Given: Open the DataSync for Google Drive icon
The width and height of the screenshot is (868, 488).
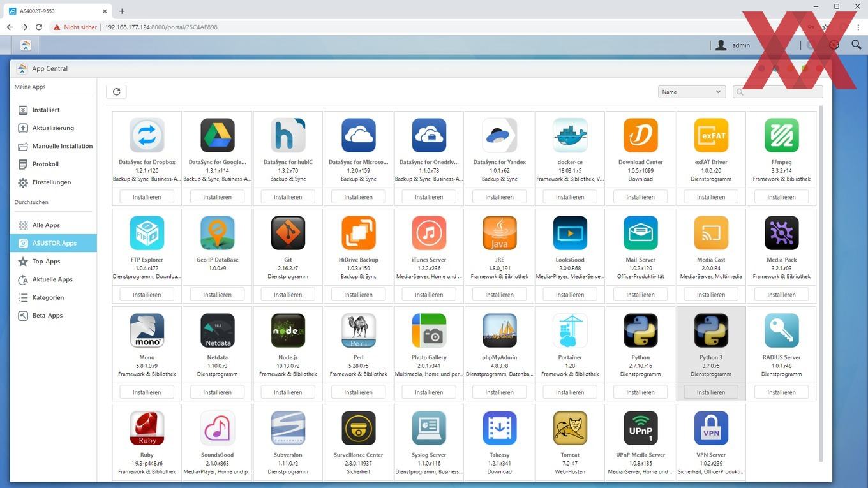Looking at the screenshot, I should pyautogui.click(x=218, y=135).
